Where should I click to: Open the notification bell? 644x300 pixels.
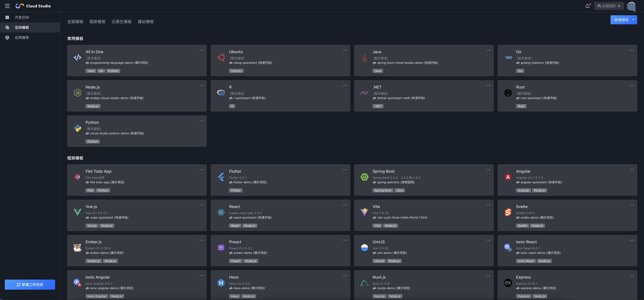tap(587, 6)
